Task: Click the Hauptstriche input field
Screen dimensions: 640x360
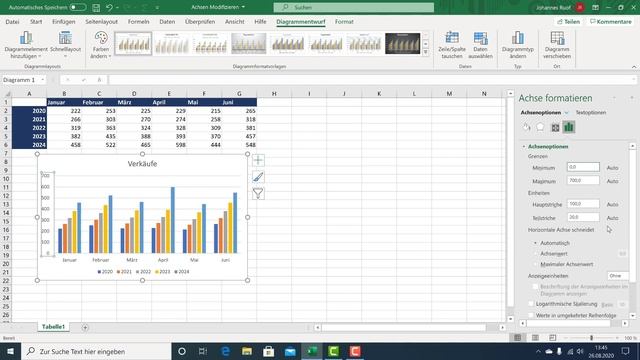Action: [583, 204]
